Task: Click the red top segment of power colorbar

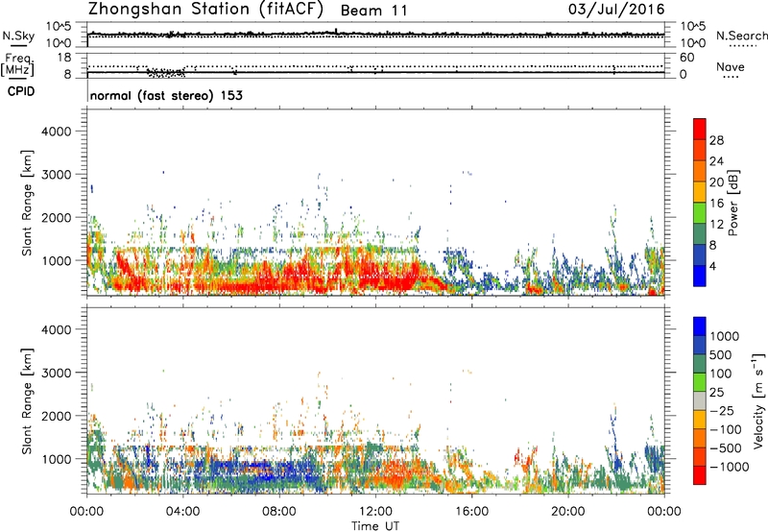Action: point(700,129)
